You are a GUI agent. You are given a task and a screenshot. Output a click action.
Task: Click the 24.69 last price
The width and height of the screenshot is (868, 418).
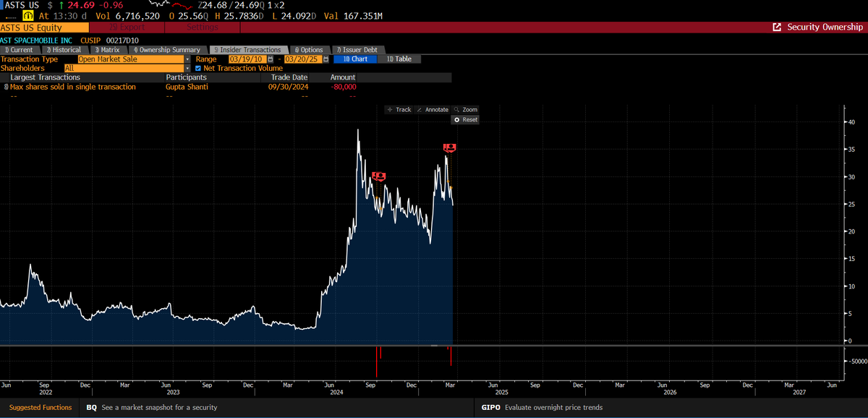pyautogui.click(x=81, y=5)
